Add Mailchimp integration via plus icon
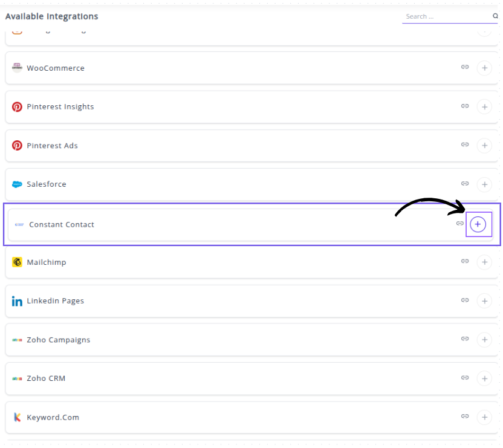 tap(484, 262)
